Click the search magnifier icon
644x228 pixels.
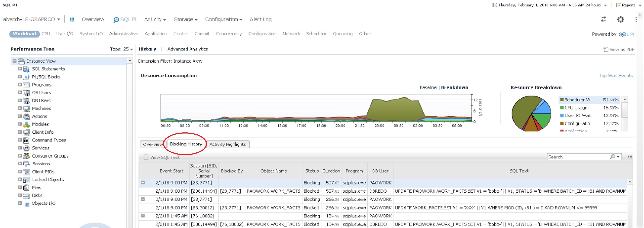pyautogui.click(x=612, y=157)
